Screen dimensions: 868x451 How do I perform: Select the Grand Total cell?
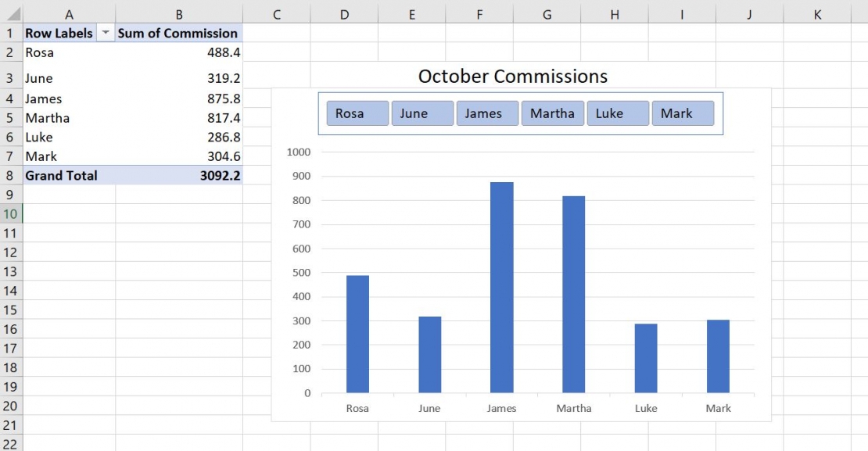(x=61, y=175)
